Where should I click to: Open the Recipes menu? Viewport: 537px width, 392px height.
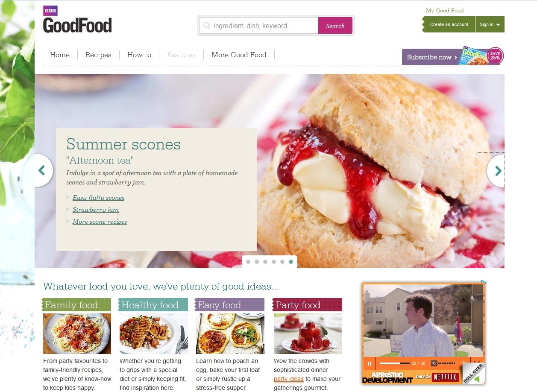[x=98, y=55]
